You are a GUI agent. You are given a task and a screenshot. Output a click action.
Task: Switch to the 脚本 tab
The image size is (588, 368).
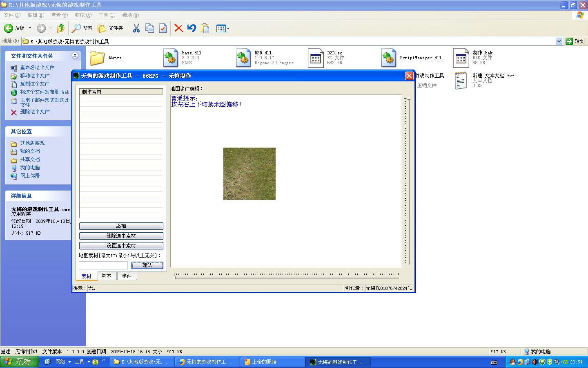point(107,276)
